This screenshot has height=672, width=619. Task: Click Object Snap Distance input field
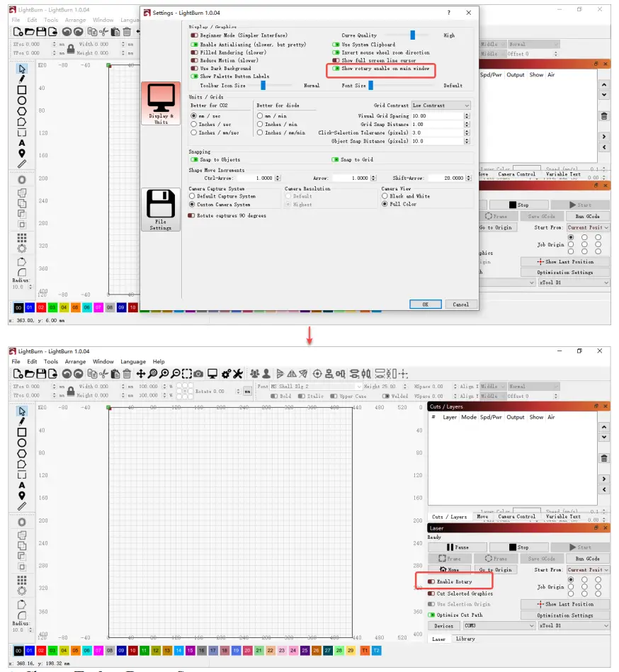click(x=438, y=141)
